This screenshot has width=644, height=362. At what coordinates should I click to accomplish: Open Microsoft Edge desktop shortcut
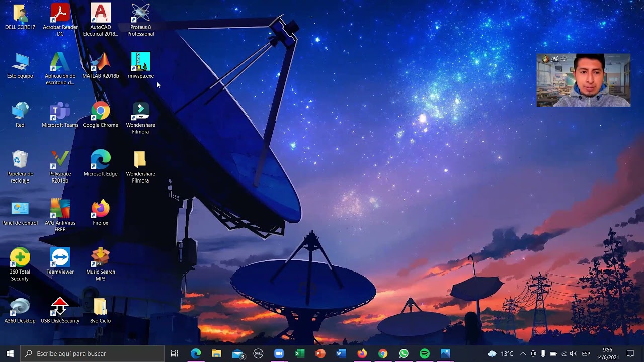100,164
